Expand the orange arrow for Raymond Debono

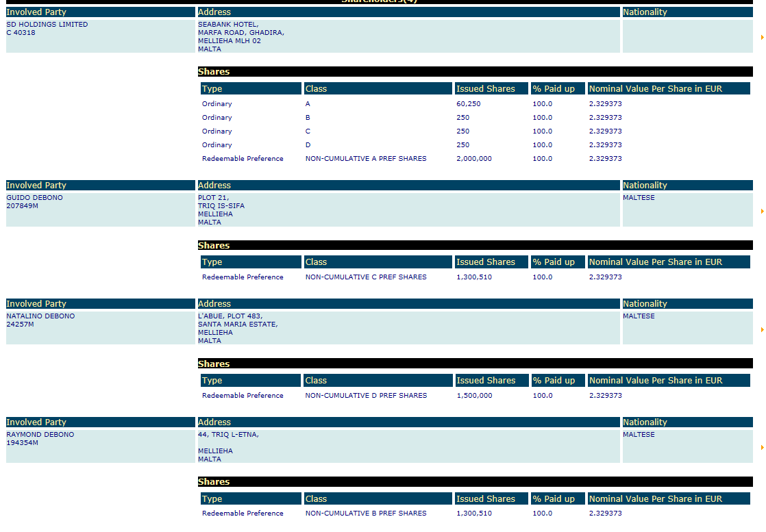coord(762,447)
